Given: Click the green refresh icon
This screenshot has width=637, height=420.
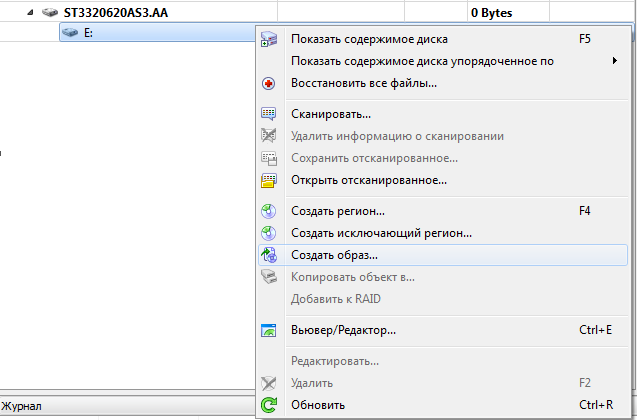Looking at the screenshot, I should 268,405.
